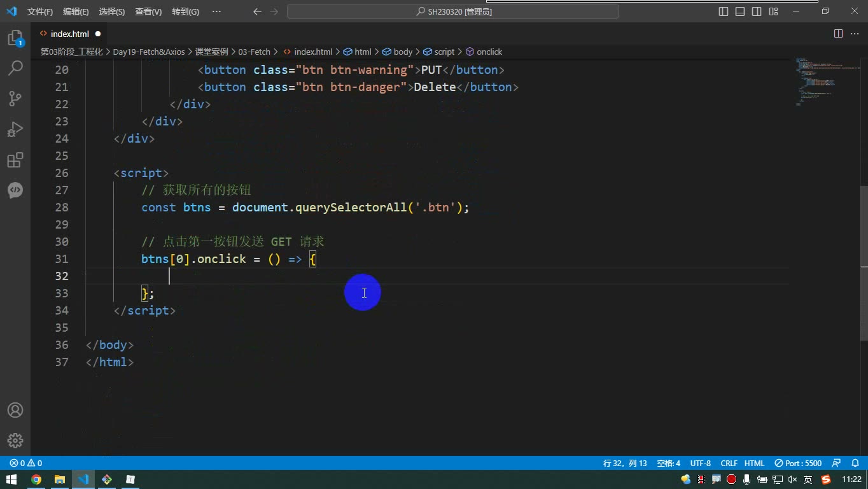The height and width of the screenshot is (489, 868).
Task: Split the editor to the right
Action: click(838, 34)
